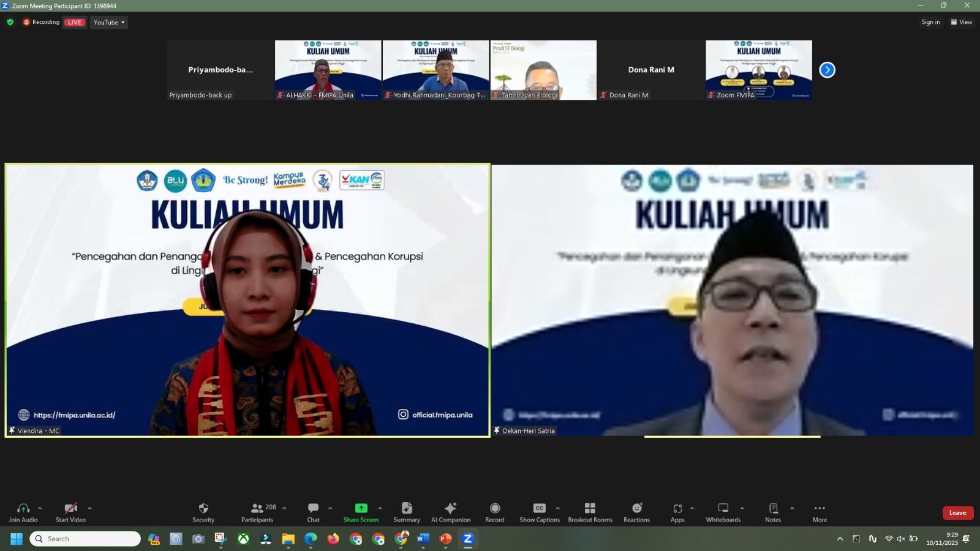
Task: Select the Tamrinsyah Biologi video thumbnail
Action: 543,70
